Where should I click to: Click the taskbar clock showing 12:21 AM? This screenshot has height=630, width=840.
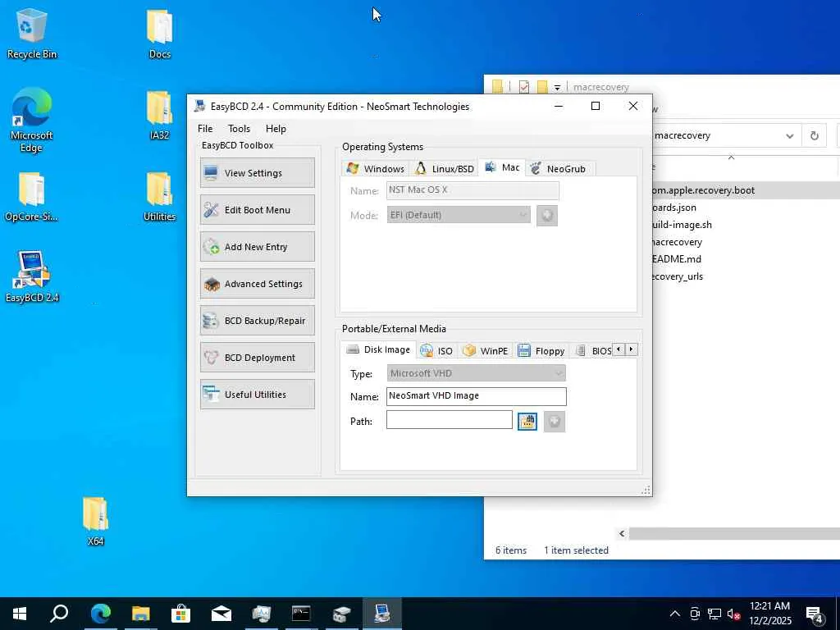point(769,614)
